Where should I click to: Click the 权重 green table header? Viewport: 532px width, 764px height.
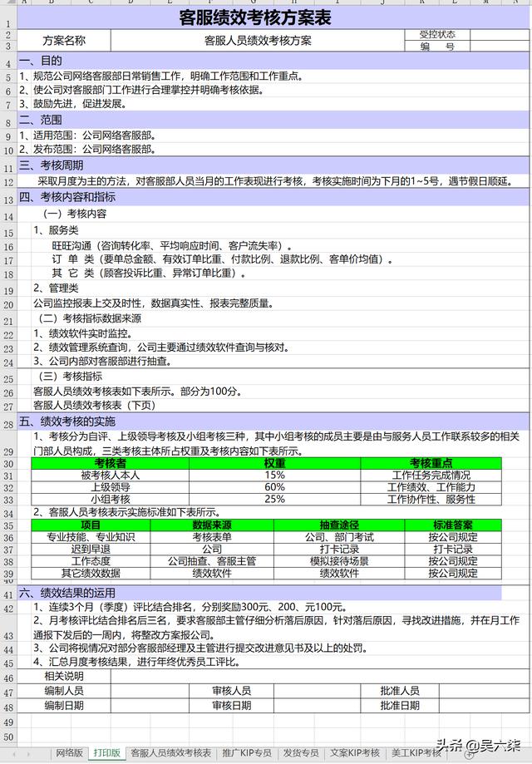point(275,463)
